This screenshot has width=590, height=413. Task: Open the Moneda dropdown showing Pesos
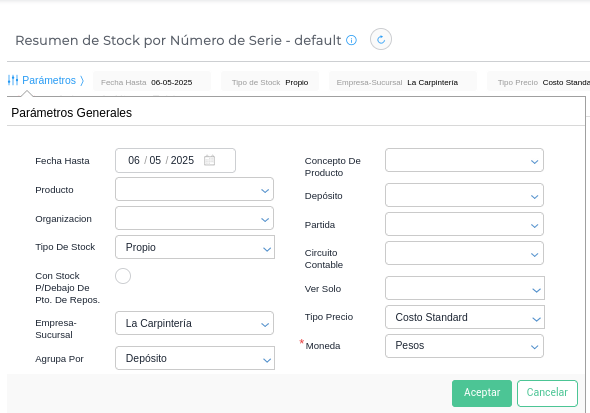[x=464, y=346]
